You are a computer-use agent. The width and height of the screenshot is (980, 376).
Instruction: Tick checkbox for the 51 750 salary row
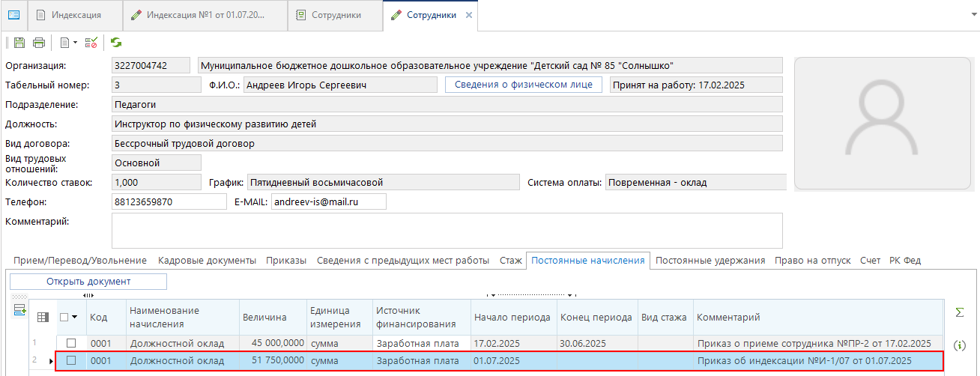point(71,361)
